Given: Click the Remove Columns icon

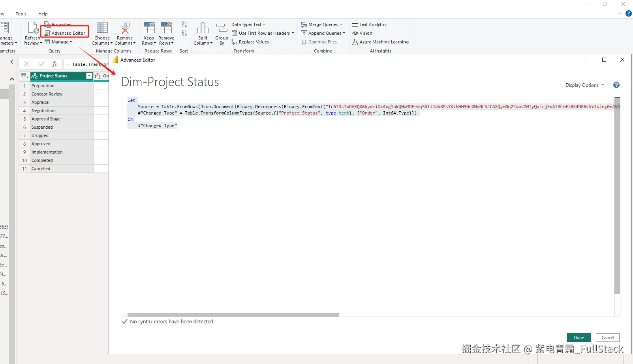Looking at the screenshot, I should pyautogui.click(x=125, y=28).
